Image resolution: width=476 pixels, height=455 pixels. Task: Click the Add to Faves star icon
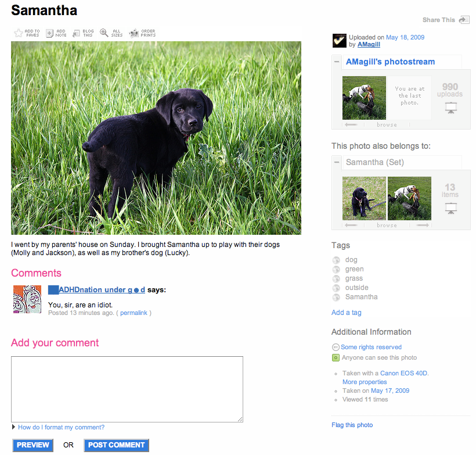(x=18, y=33)
